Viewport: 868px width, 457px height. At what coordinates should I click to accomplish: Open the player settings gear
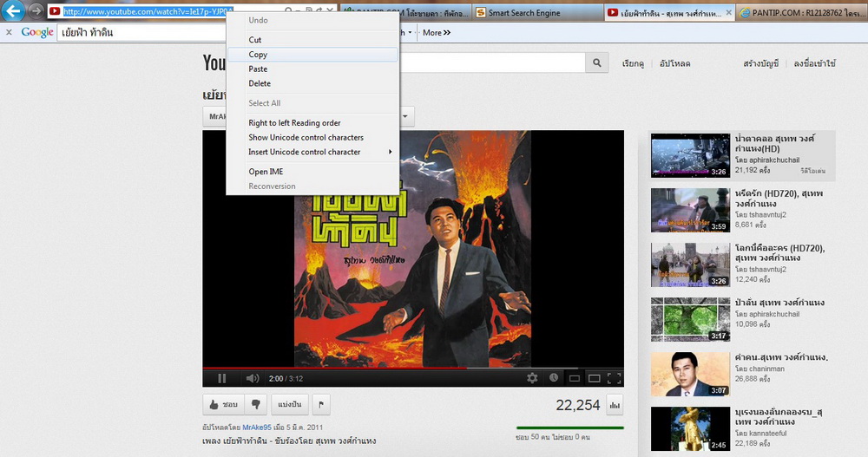pyautogui.click(x=532, y=378)
